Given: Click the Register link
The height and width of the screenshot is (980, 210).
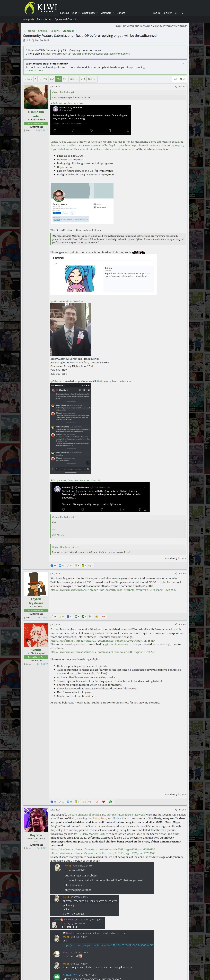Looking at the screenshot, I should [x=167, y=13].
